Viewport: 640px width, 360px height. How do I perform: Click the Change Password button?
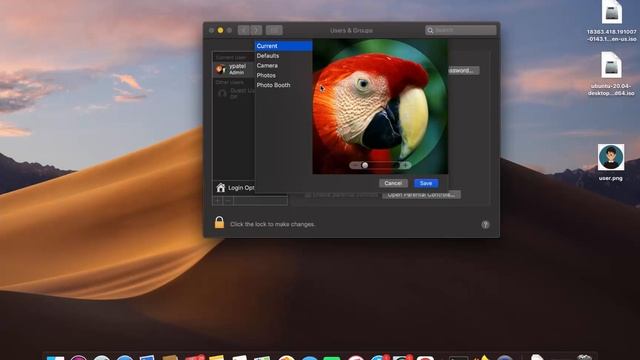[464, 71]
